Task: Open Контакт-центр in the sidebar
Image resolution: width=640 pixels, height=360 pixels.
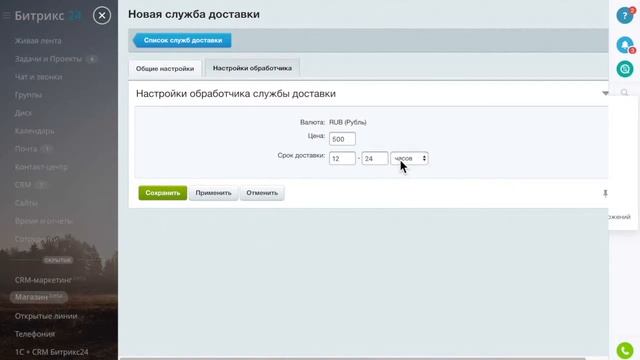Action: click(x=41, y=167)
